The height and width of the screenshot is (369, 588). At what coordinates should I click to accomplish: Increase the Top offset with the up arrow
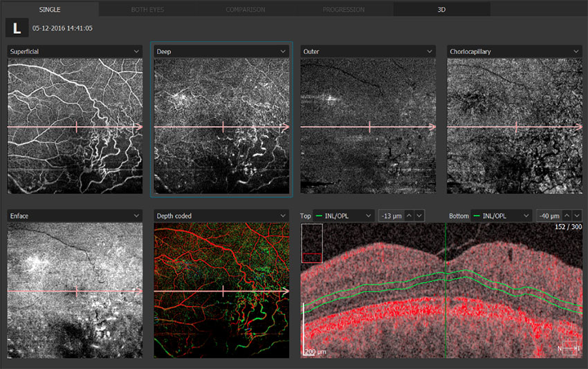point(409,216)
